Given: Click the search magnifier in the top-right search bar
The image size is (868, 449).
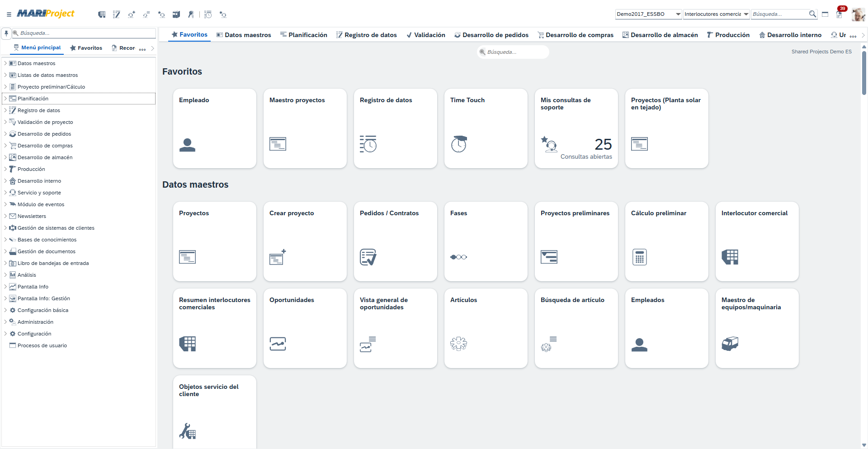Looking at the screenshot, I should point(812,14).
